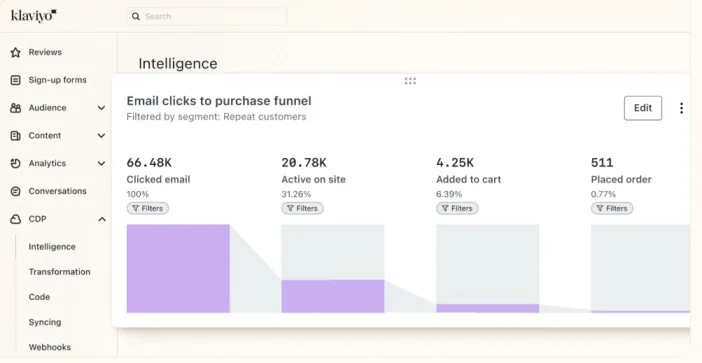
Task: Open Filters for Placed order
Action: point(612,208)
